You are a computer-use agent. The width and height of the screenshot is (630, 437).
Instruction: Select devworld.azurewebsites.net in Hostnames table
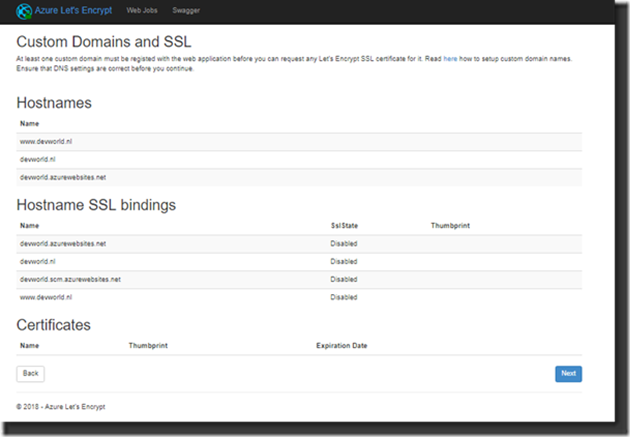[299, 178]
